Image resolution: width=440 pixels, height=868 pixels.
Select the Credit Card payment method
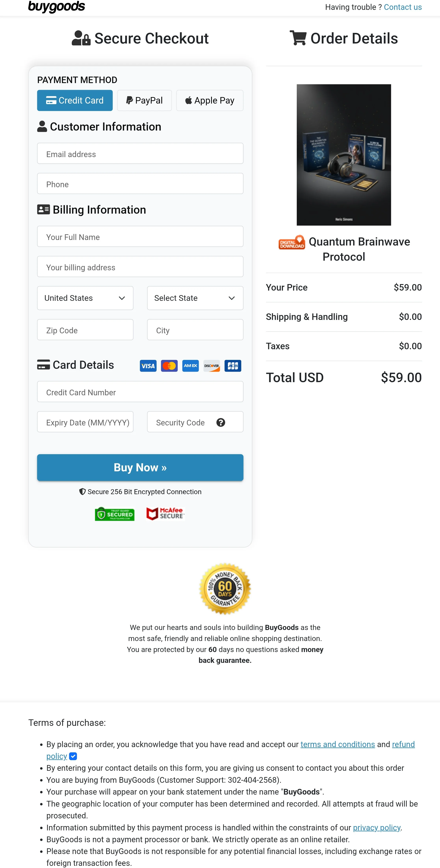coord(74,100)
